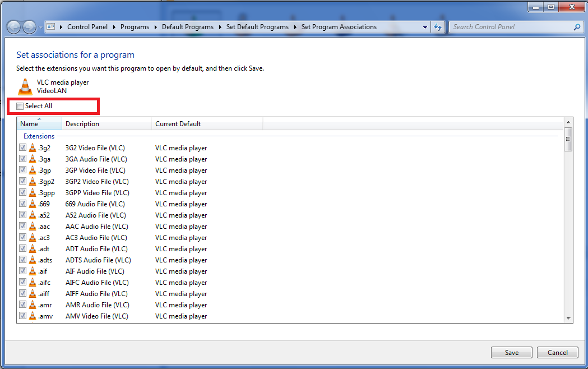
Task: Click the VLC cone icon beside .aif
Action: [x=33, y=271]
